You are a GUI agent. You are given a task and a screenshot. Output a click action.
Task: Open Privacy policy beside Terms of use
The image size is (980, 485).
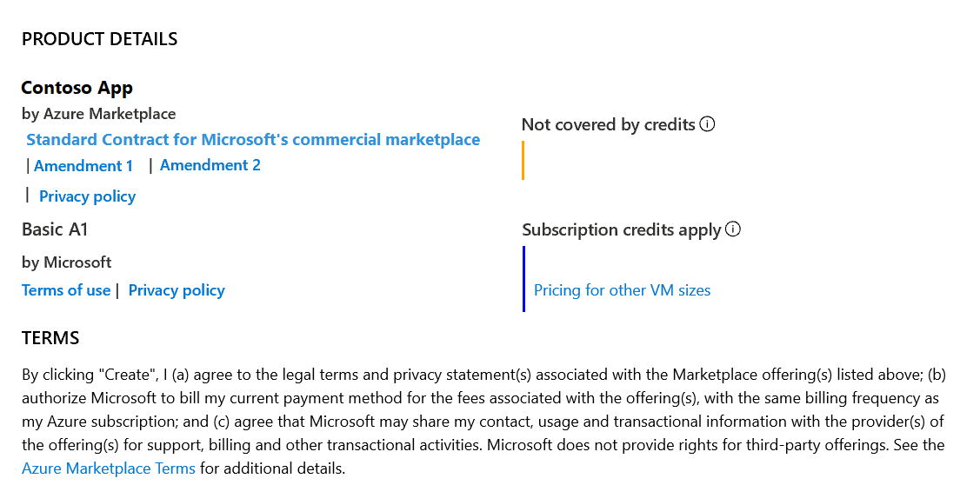click(177, 290)
